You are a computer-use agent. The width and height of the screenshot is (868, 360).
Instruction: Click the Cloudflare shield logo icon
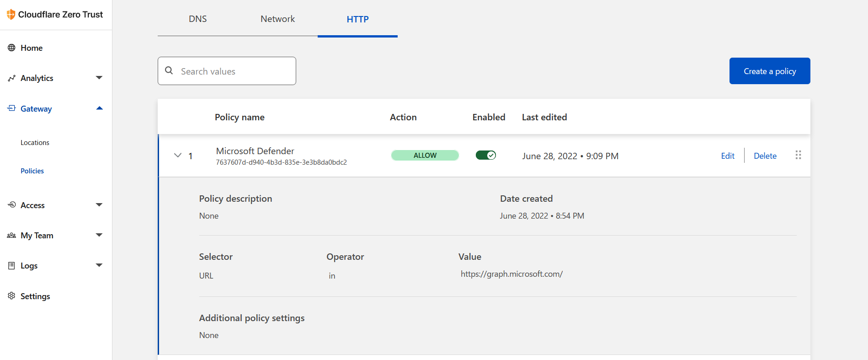tap(11, 15)
